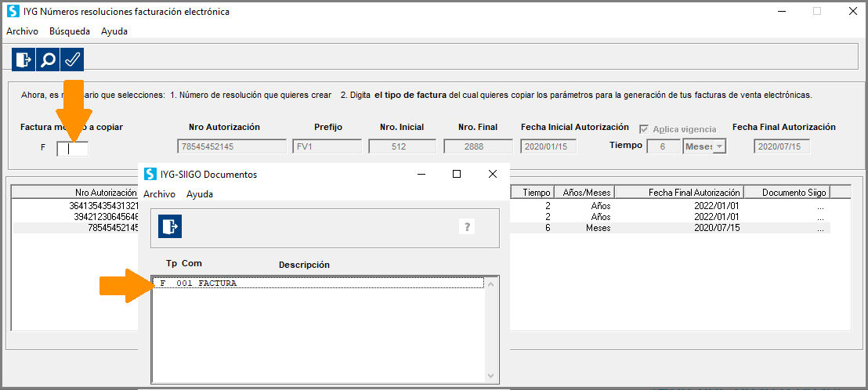The width and height of the screenshot is (868, 390).
Task: Click the Documento Siigo column header
Action: click(787, 192)
